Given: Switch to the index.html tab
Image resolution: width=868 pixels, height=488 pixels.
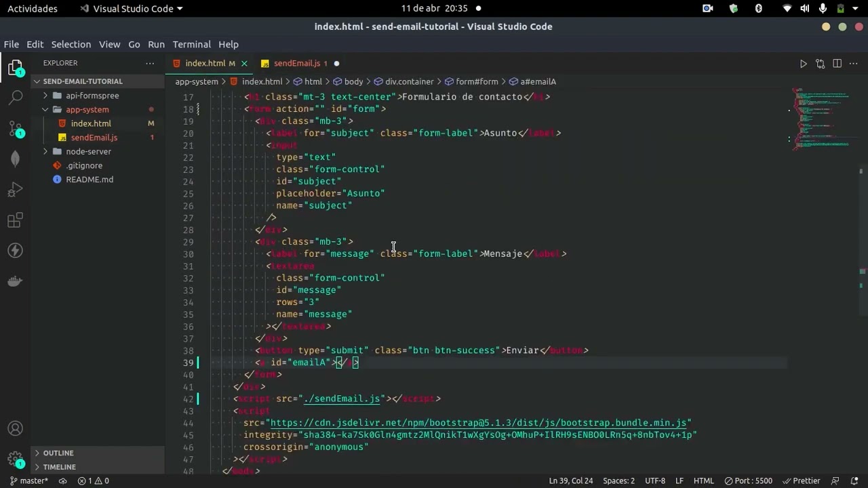Looking at the screenshot, I should coord(205,64).
